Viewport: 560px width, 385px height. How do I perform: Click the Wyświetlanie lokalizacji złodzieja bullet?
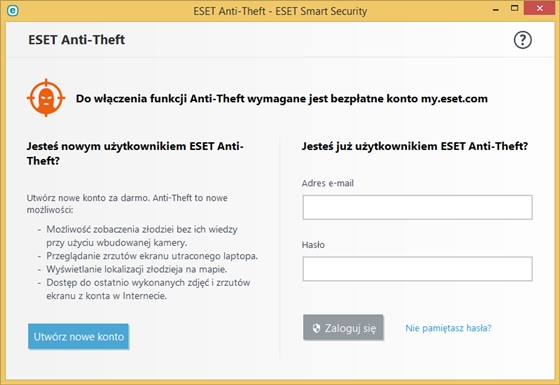tap(136, 269)
